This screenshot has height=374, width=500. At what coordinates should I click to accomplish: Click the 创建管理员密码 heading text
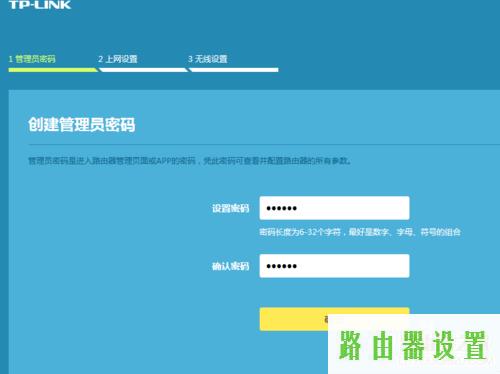82,125
